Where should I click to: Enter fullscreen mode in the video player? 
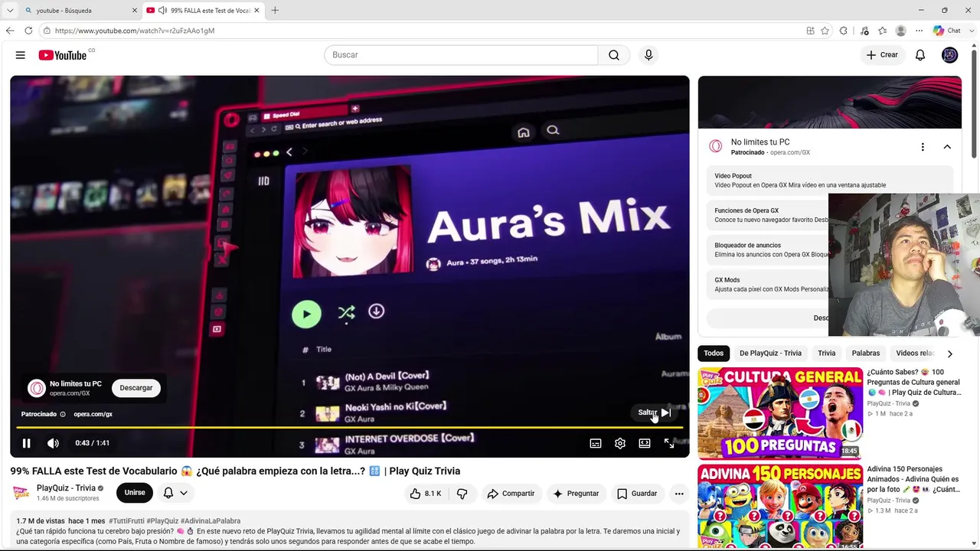[669, 443]
